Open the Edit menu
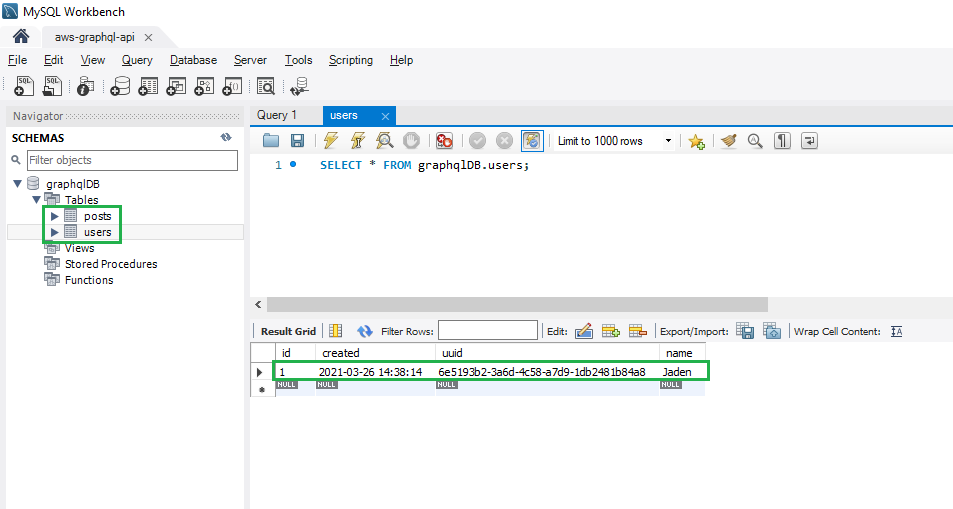Image resolution: width=953 pixels, height=509 pixels. 53,60
